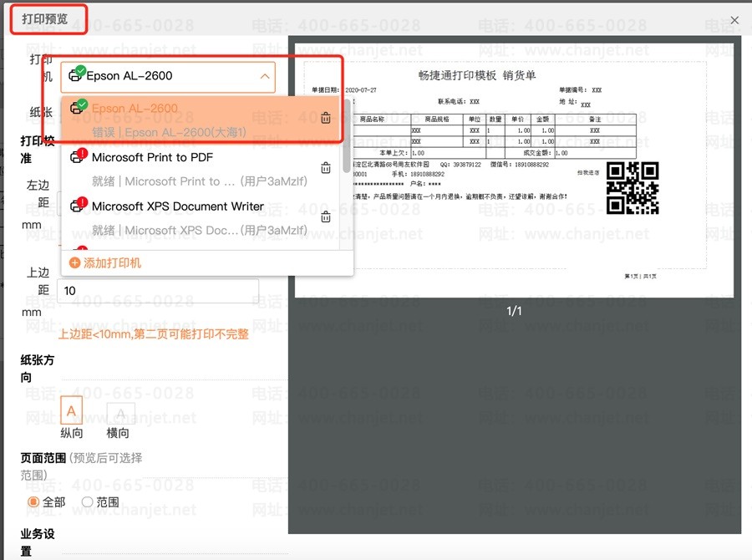Image resolution: width=752 pixels, height=560 pixels.
Task: Click the 添加打印机 add printer link
Action: coord(112,262)
